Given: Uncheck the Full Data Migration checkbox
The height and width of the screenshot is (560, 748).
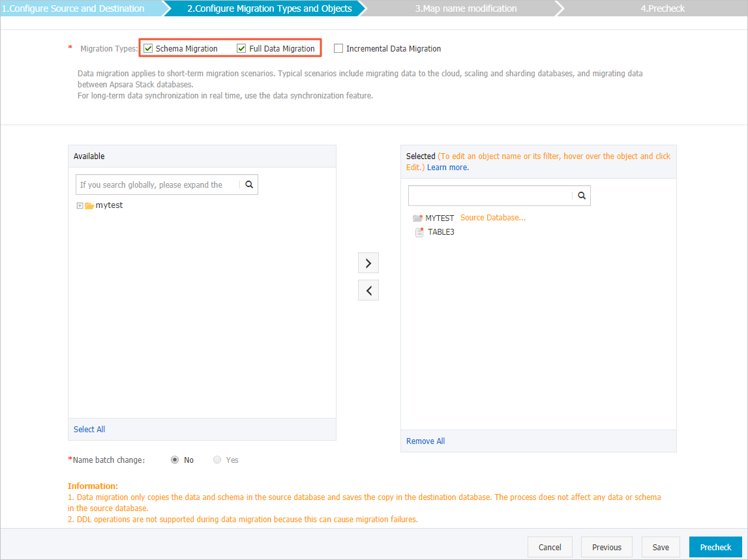Looking at the screenshot, I should pos(241,48).
